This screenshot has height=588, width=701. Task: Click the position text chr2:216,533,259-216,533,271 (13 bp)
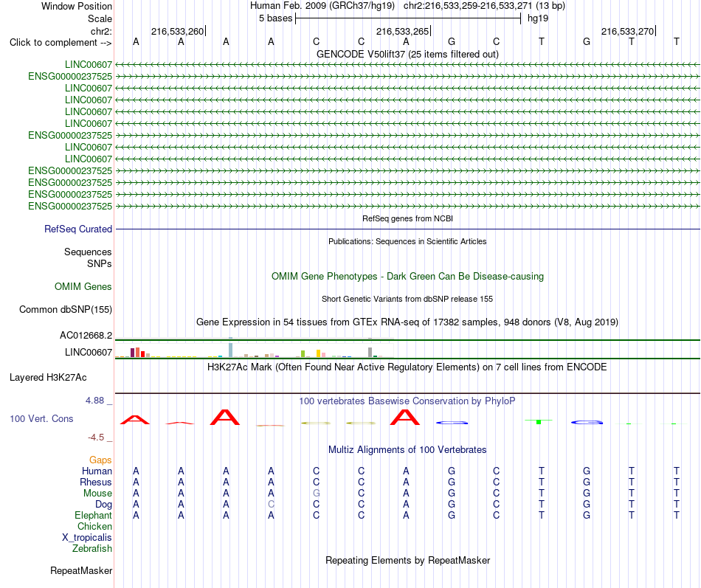(484, 6)
